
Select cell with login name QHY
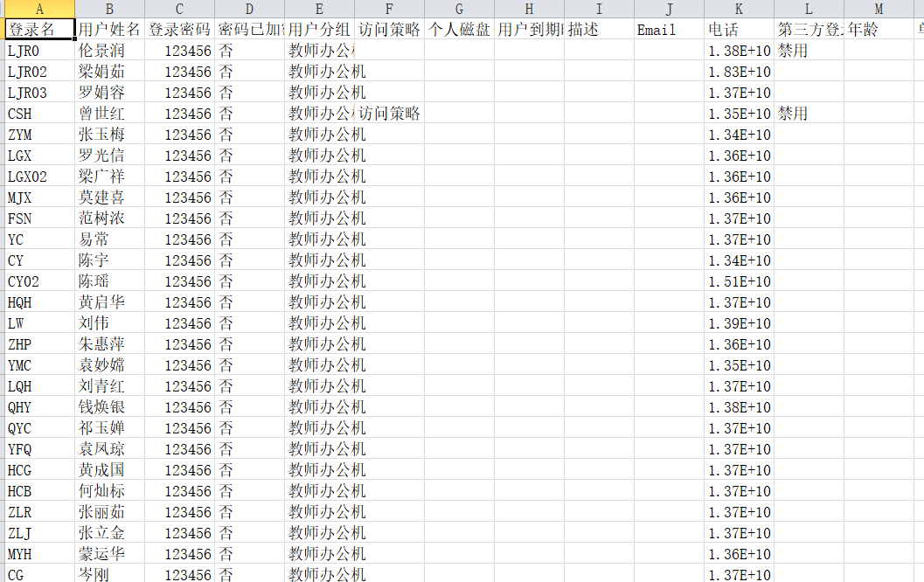point(39,407)
